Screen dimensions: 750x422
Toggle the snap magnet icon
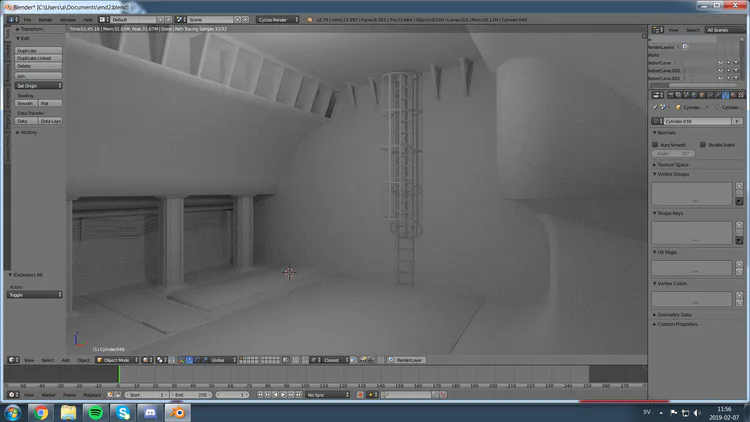click(x=306, y=360)
